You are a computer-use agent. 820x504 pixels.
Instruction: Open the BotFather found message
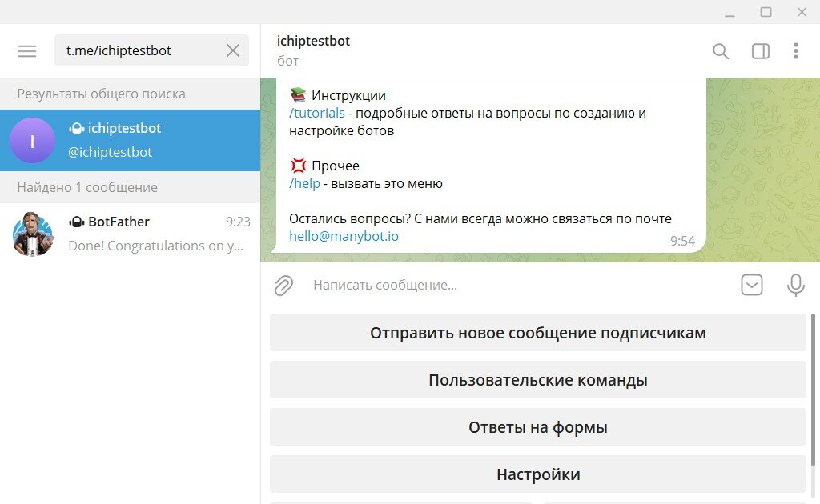(131, 234)
